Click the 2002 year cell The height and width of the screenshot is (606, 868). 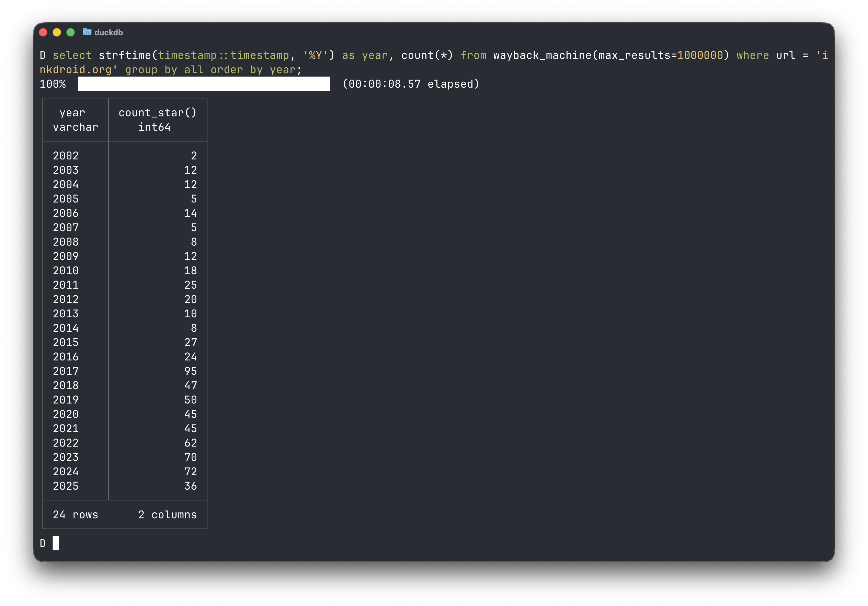pos(66,156)
